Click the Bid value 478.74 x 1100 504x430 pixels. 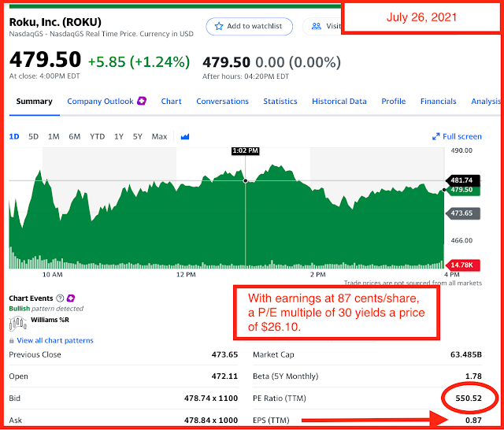pos(211,398)
